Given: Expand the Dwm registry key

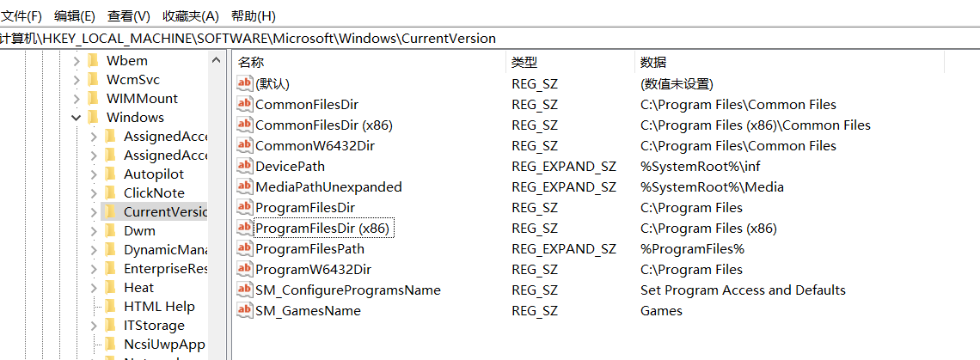Looking at the screenshot, I should (x=94, y=230).
